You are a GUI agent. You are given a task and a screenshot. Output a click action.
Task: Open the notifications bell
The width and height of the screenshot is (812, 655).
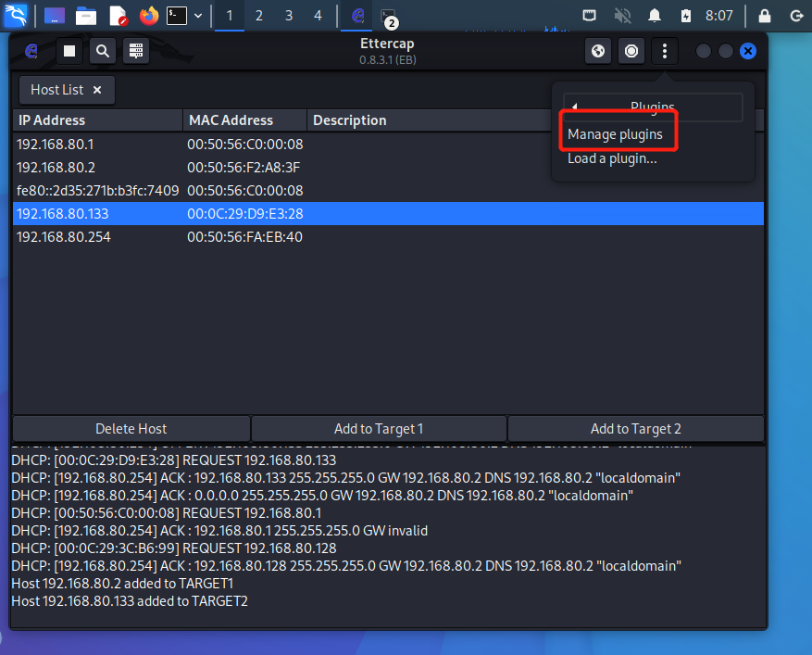(x=655, y=16)
